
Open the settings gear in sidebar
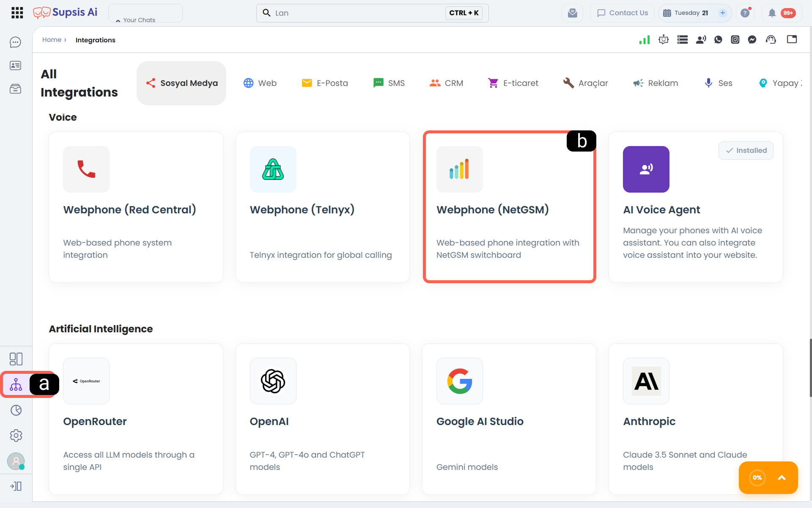tap(16, 436)
